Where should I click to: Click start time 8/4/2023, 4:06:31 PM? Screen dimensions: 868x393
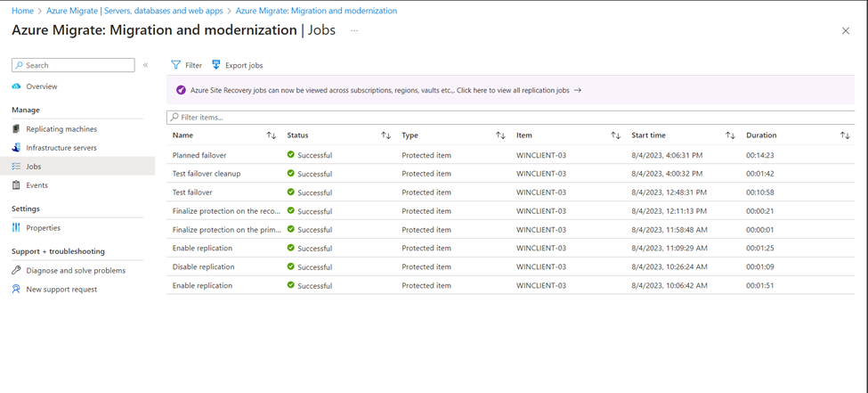[x=667, y=155]
